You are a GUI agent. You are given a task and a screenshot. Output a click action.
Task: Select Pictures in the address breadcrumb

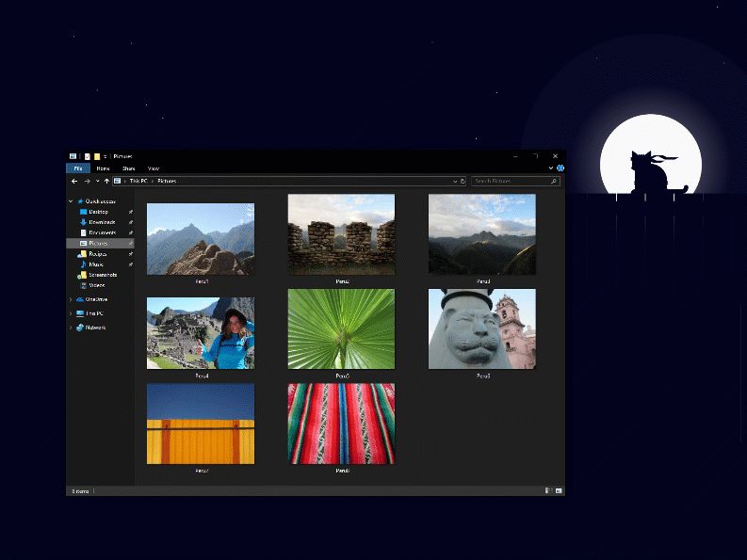point(167,181)
